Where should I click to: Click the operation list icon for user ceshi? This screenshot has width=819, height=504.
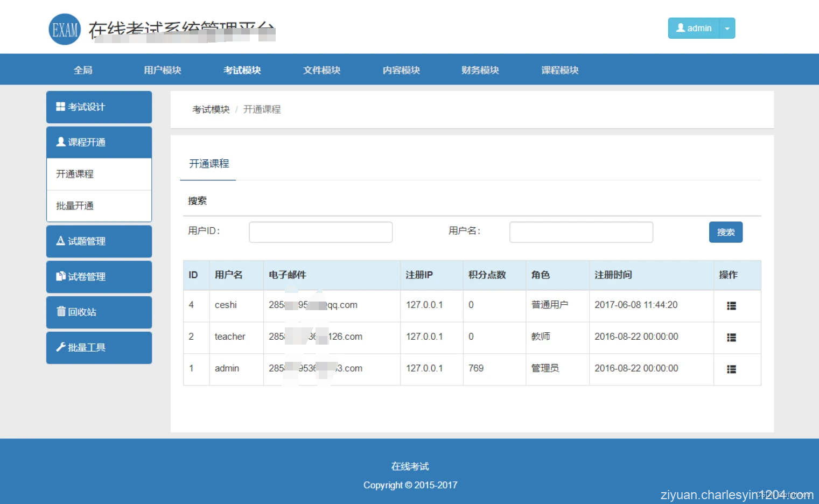(731, 305)
